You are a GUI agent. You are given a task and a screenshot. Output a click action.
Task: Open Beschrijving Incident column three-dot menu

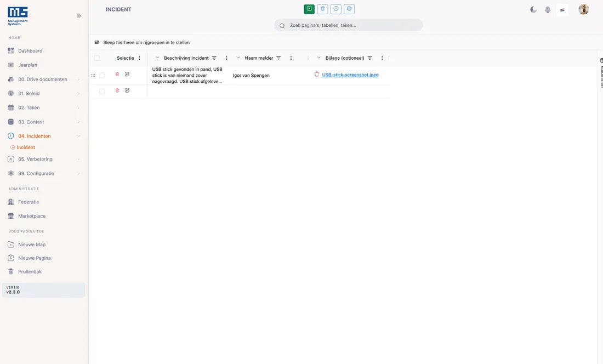point(226,58)
